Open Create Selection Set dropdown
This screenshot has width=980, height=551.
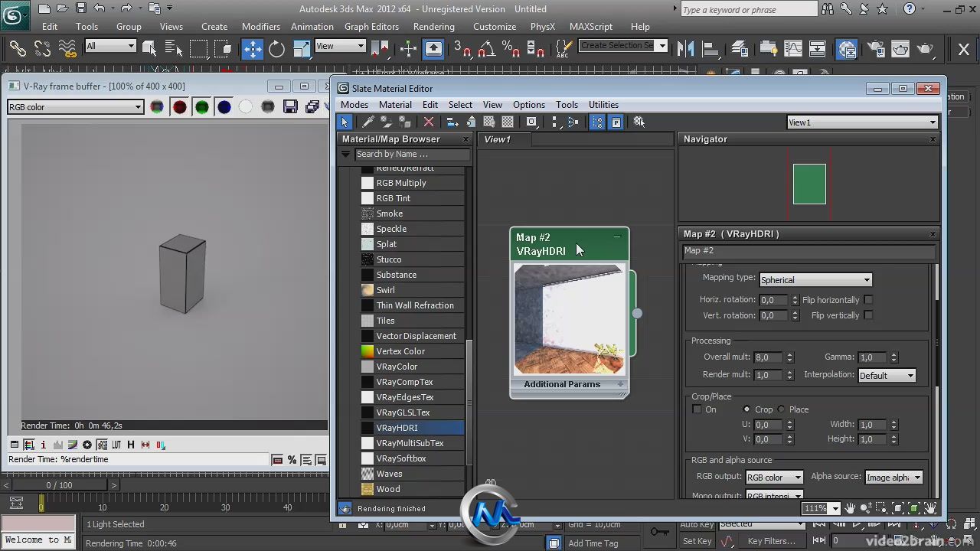pyautogui.click(x=623, y=46)
